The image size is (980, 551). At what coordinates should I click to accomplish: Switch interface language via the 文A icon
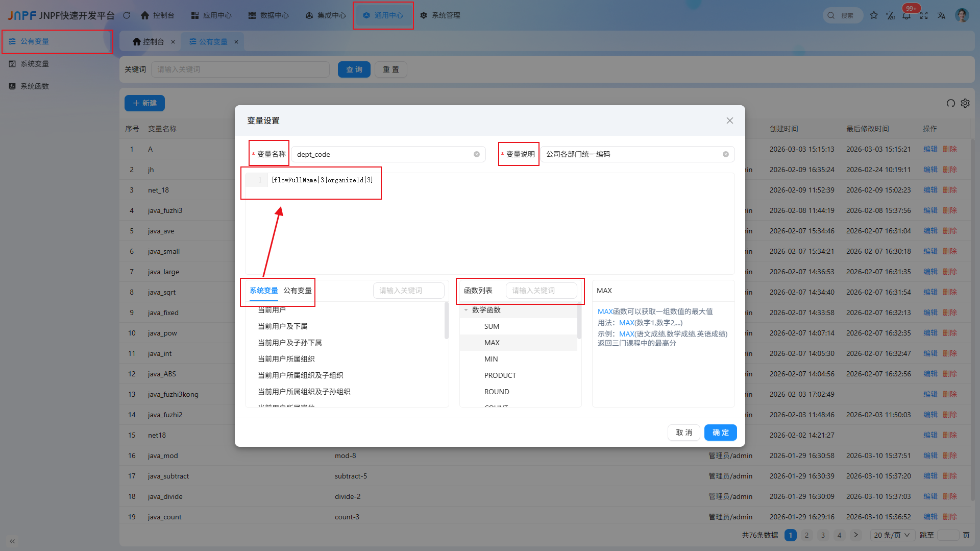coord(942,15)
